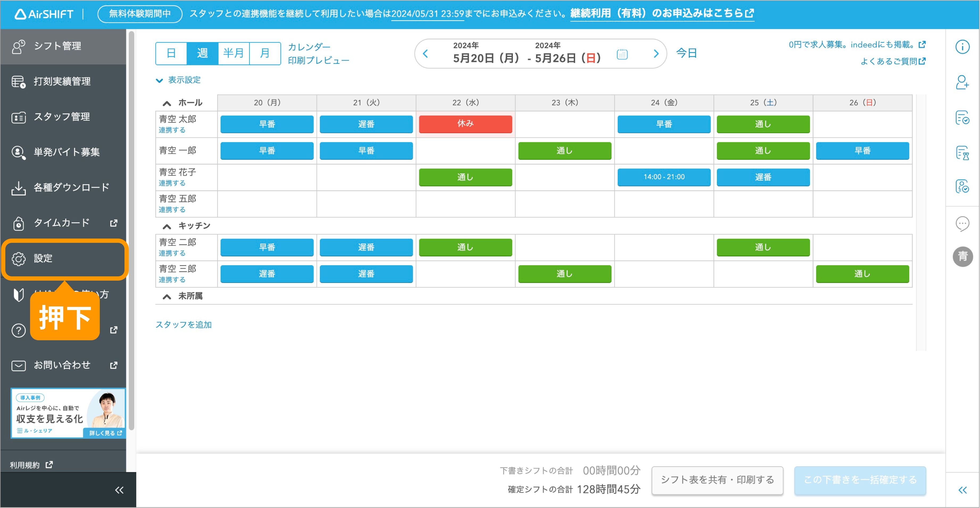The image size is (980, 508).
Task: Click the AirSHIFT logo
Action: (44, 14)
